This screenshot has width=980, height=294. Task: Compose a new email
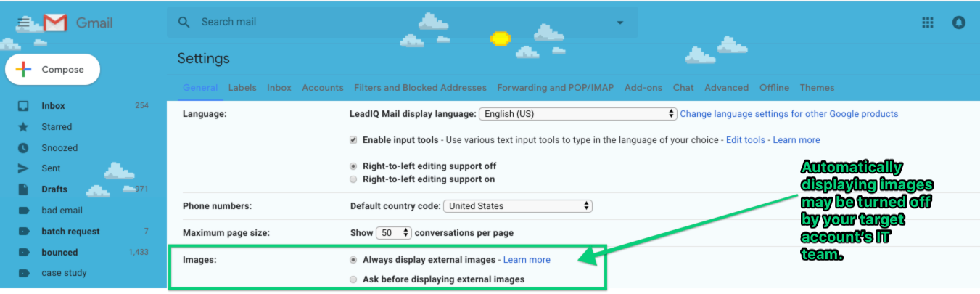tap(52, 70)
